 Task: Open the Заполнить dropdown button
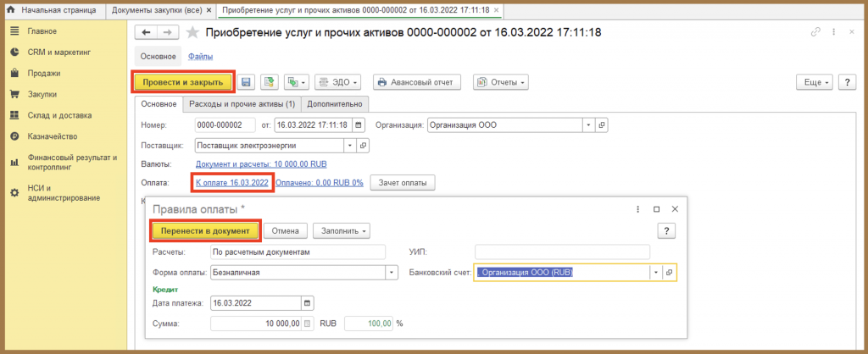[342, 230]
